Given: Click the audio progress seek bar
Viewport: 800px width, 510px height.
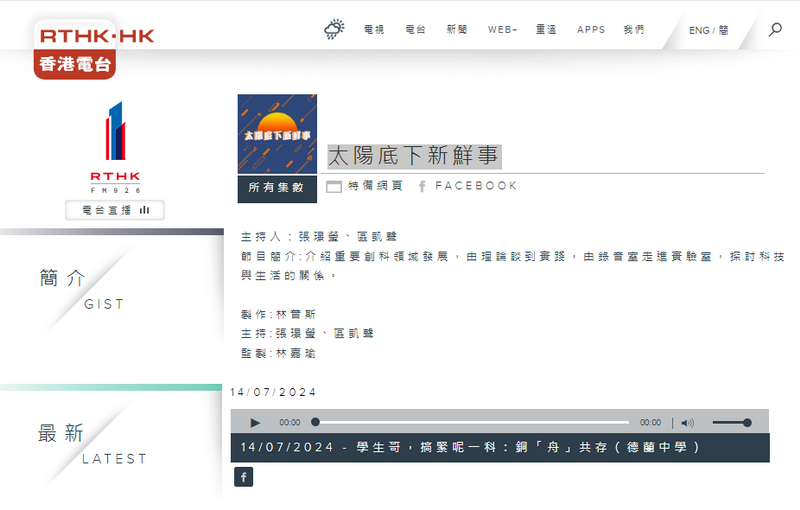Looking at the screenshot, I should (x=471, y=423).
